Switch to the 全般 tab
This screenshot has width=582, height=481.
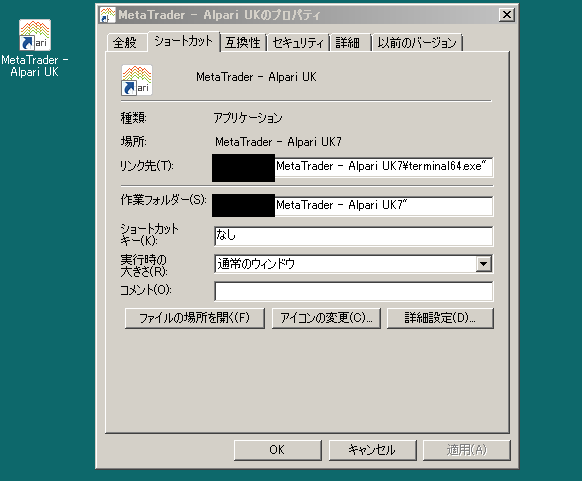click(125, 43)
